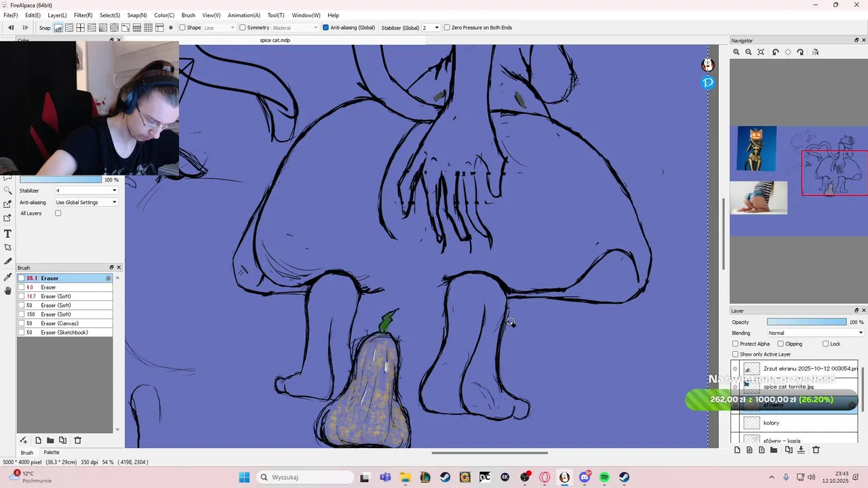
Task: Adjust layer Opacity slider
Action: click(806, 322)
